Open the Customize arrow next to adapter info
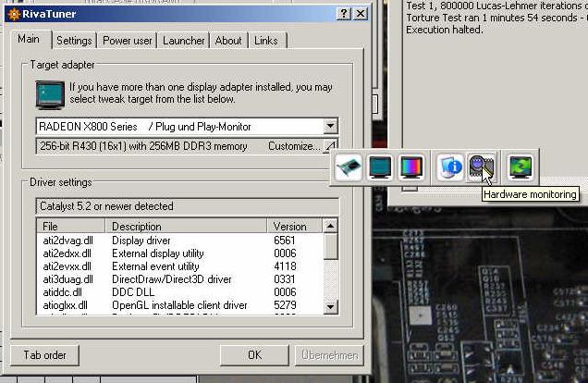 pyautogui.click(x=330, y=146)
